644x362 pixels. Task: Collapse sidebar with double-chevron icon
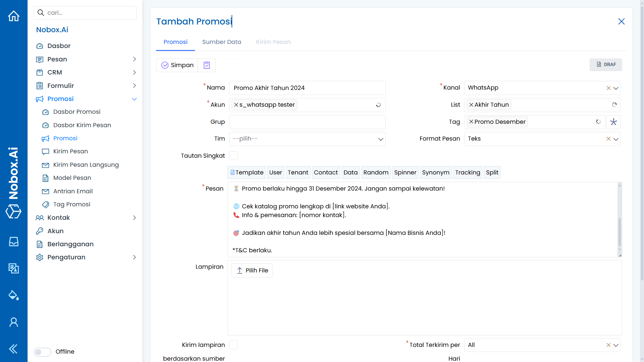pos(14,349)
